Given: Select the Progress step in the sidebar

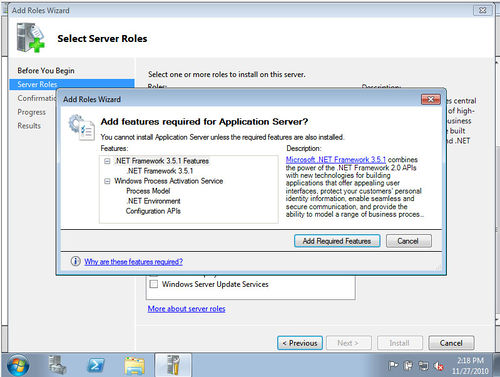Looking at the screenshot, I should 31,112.
